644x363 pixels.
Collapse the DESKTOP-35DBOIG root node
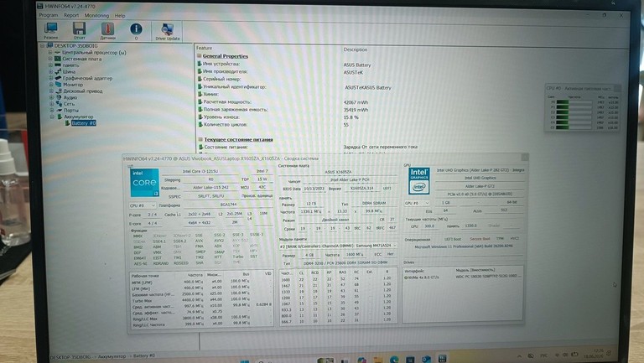pyautogui.click(x=42, y=45)
